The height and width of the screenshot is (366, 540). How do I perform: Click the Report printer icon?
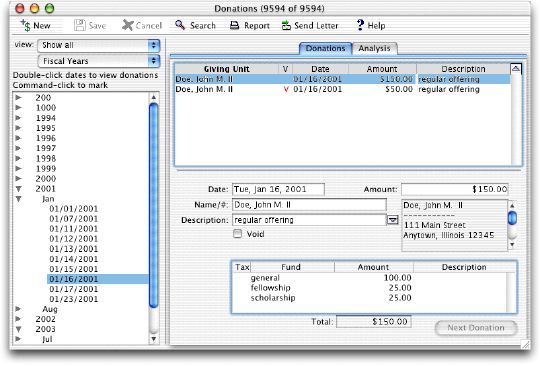click(234, 25)
